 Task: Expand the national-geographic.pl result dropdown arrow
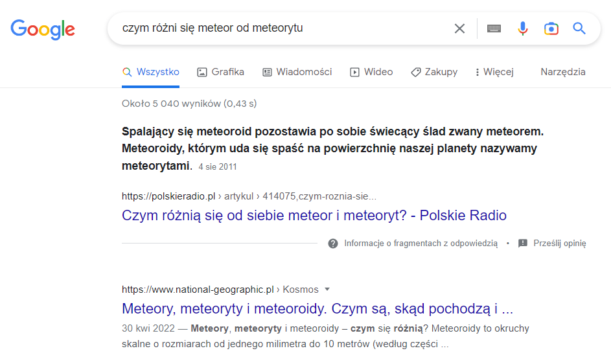327,289
